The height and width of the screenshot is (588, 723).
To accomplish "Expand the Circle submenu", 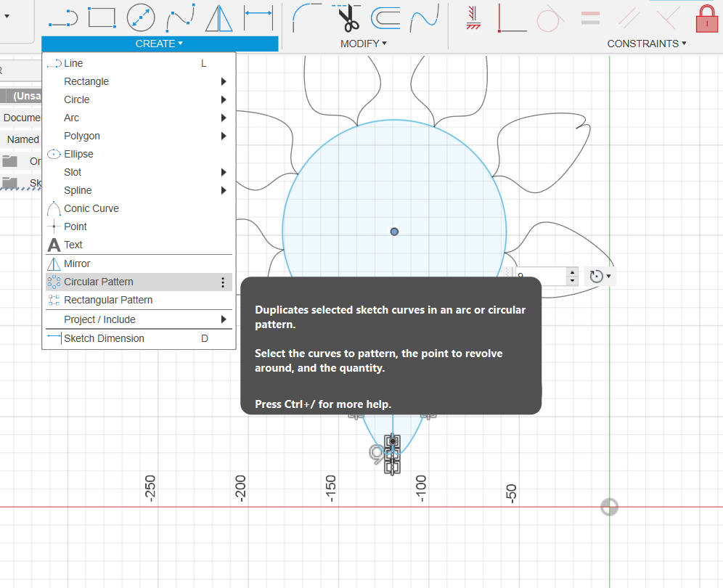I will point(139,99).
